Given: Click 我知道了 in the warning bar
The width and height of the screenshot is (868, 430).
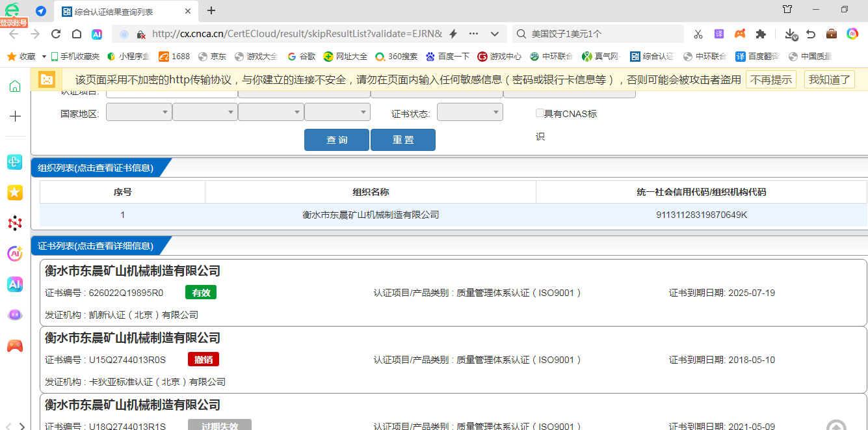Looking at the screenshot, I should (x=830, y=79).
